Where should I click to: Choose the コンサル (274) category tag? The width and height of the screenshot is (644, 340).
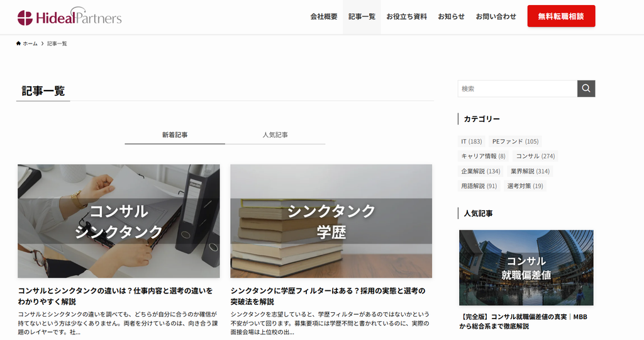pyautogui.click(x=535, y=156)
